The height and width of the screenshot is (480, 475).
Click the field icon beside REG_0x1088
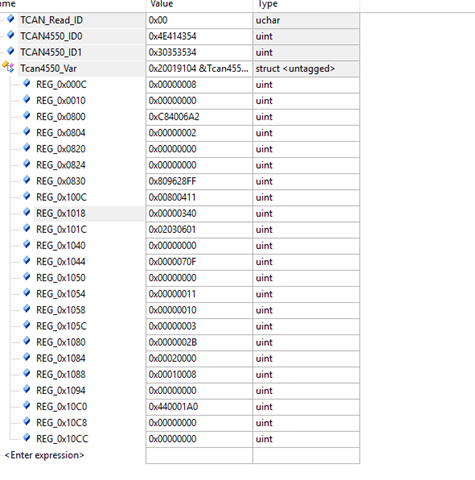click(27, 373)
